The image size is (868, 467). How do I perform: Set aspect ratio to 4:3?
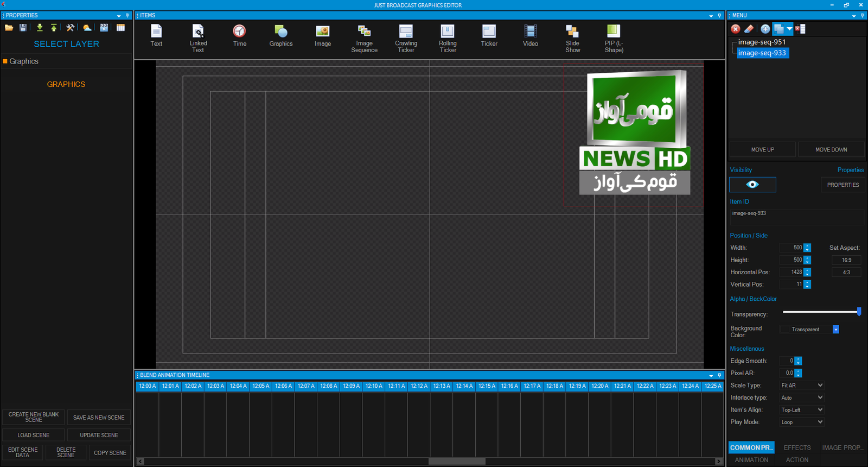(846, 273)
